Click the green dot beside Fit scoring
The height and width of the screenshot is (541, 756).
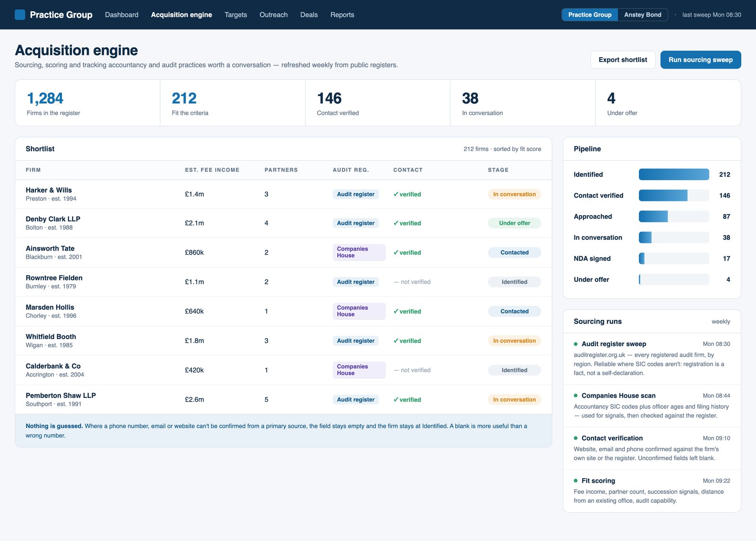pos(576,480)
